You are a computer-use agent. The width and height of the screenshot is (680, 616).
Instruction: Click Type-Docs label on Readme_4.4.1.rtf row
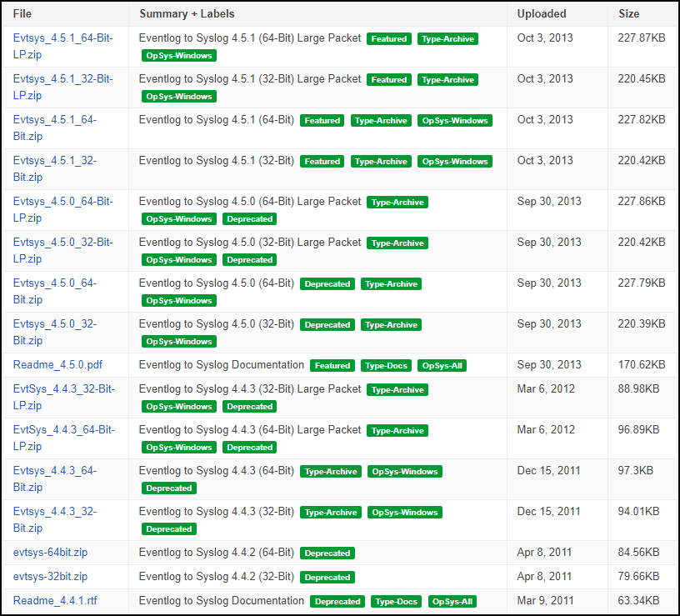click(397, 602)
